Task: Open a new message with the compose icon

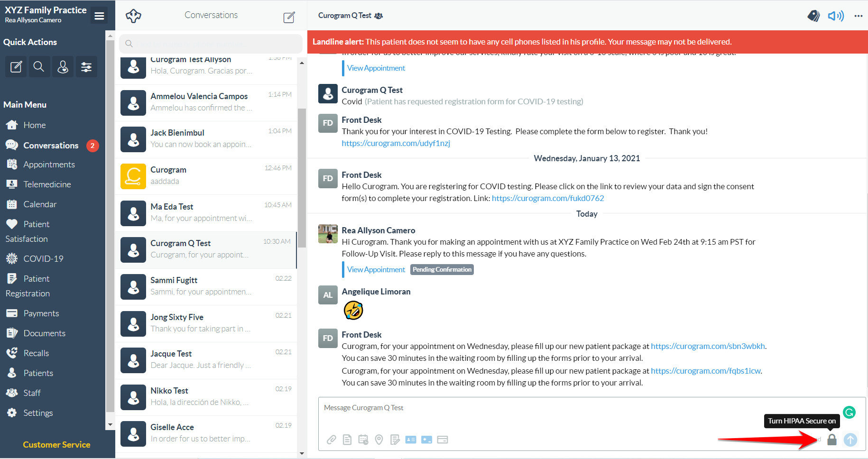Action: click(289, 17)
